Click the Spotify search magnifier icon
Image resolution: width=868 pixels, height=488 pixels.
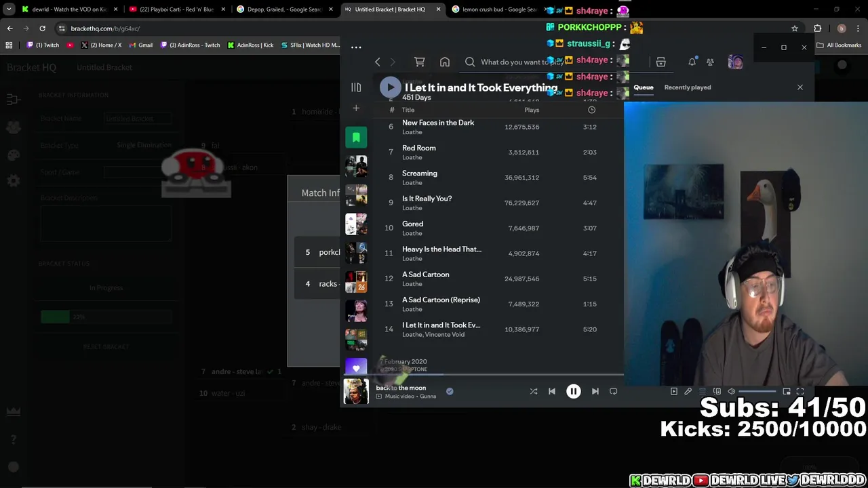pyautogui.click(x=470, y=62)
